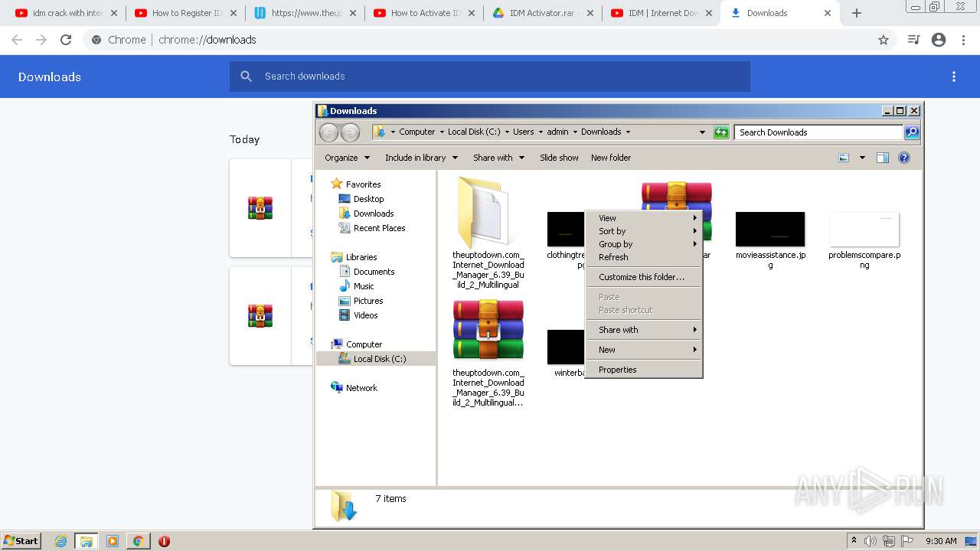Click the Chrome Search downloads box
The image size is (980, 551).
coord(490,77)
